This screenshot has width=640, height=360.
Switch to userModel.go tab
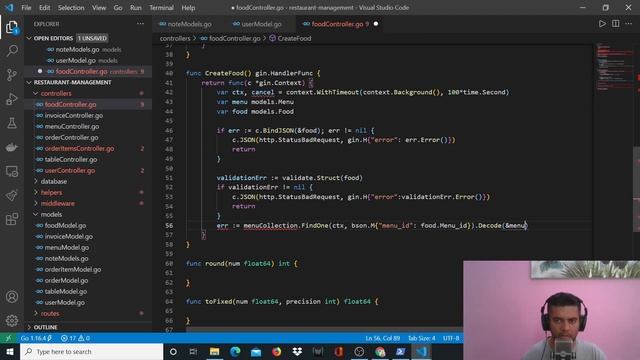tap(258, 24)
